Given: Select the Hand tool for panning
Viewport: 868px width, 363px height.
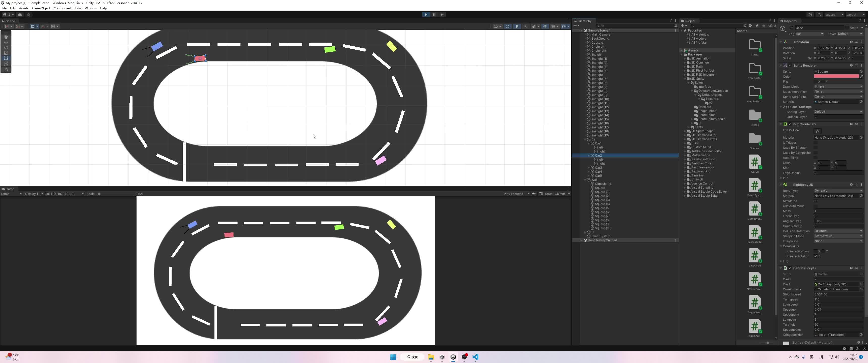Looking at the screenshot, I should click(x=6, y=37).
